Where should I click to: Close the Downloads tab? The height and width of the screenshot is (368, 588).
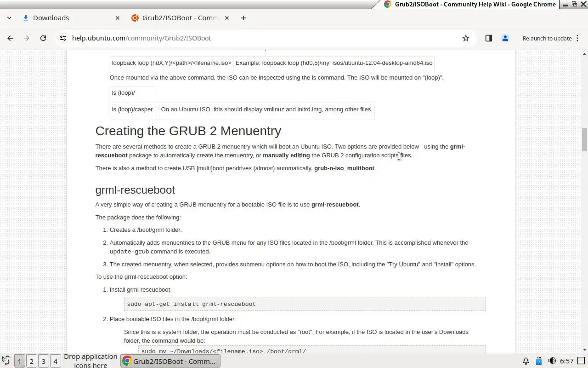(x=118, y=18)
